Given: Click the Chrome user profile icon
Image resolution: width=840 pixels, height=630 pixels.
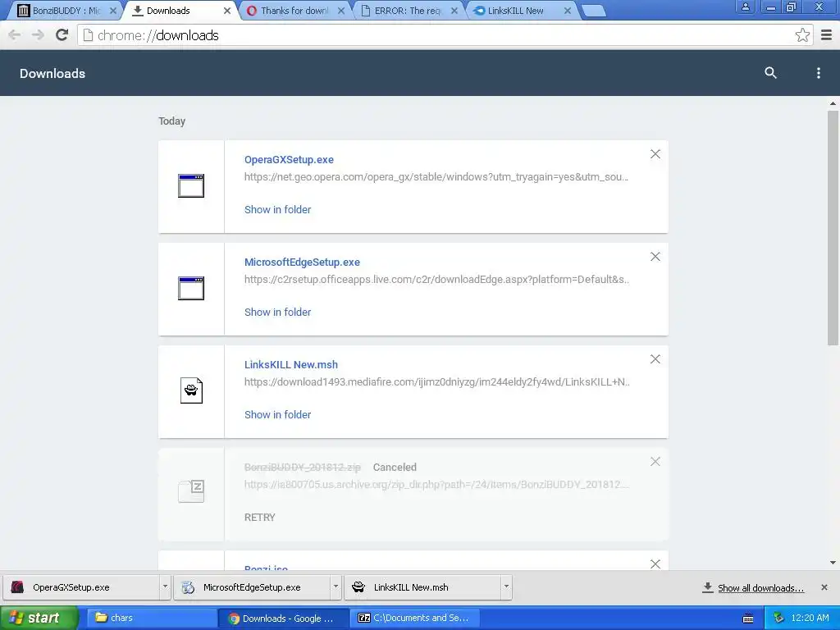Looking at the screenshot, I should tap(745, 7).
